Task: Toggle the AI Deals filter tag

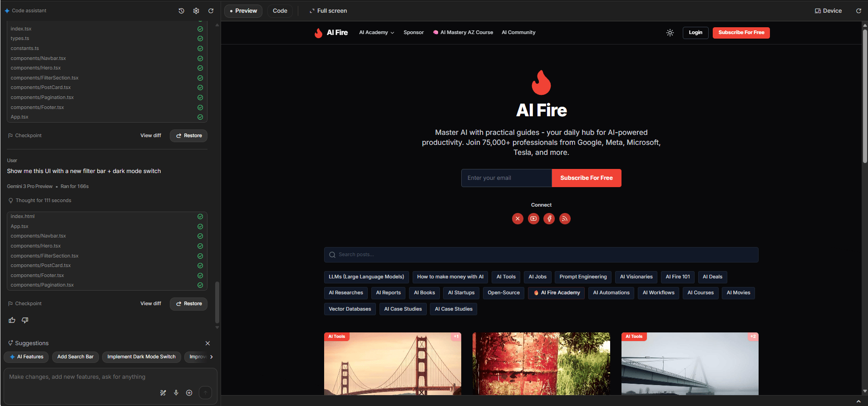Action: (x=713, y=277)
